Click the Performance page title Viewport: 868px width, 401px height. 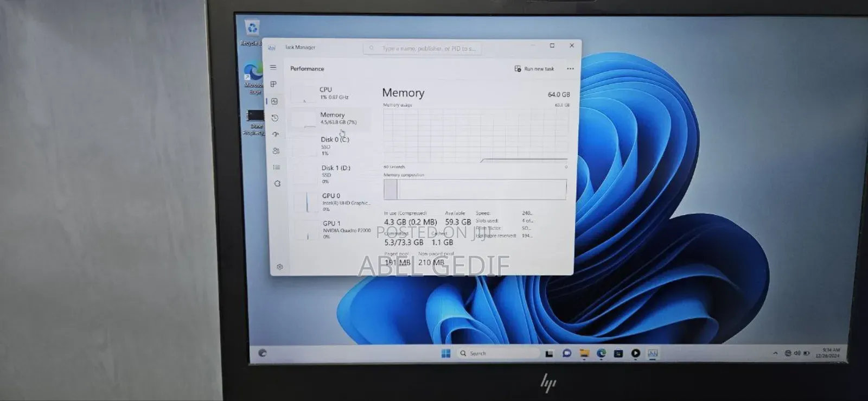pyautogui.click(x=307, y=68)
